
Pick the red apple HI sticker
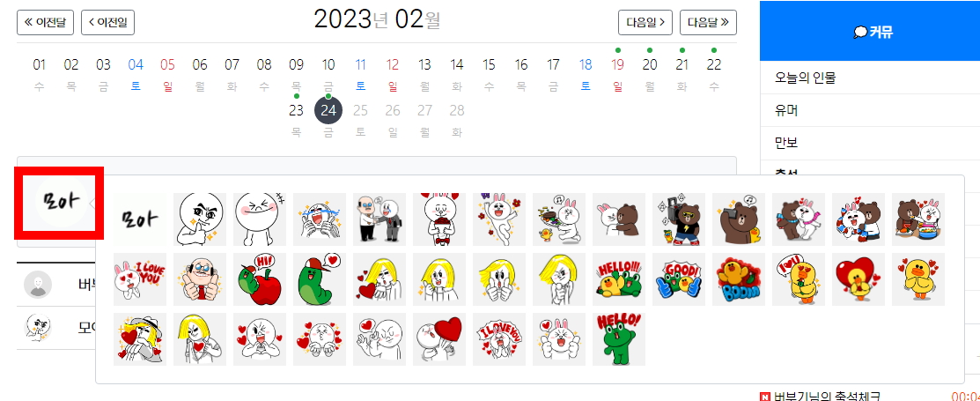click(x=260, y=279)
